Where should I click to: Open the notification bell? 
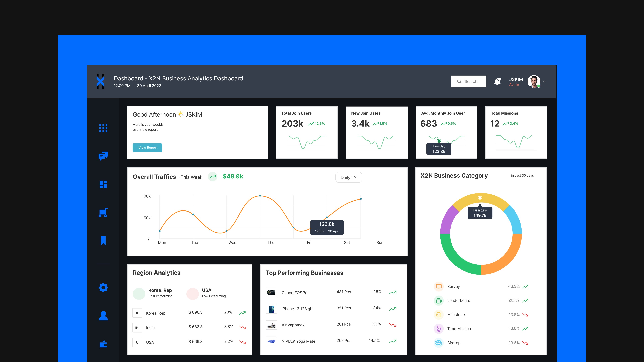pos(497,81)
